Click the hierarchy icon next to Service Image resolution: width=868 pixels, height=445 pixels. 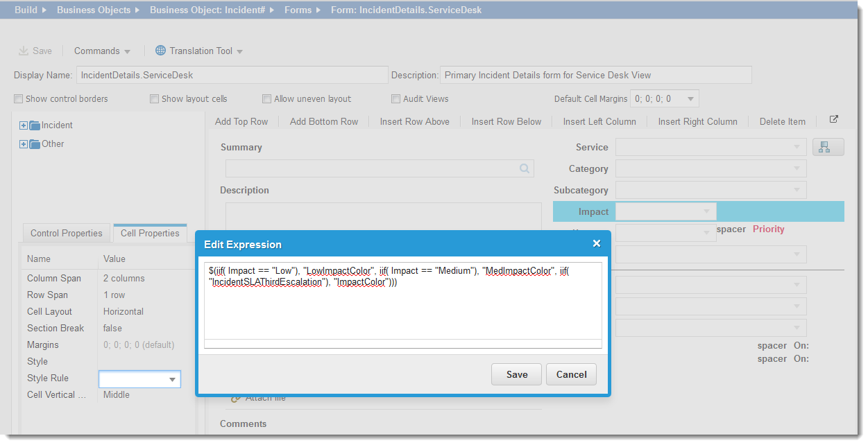pos(828,147)
